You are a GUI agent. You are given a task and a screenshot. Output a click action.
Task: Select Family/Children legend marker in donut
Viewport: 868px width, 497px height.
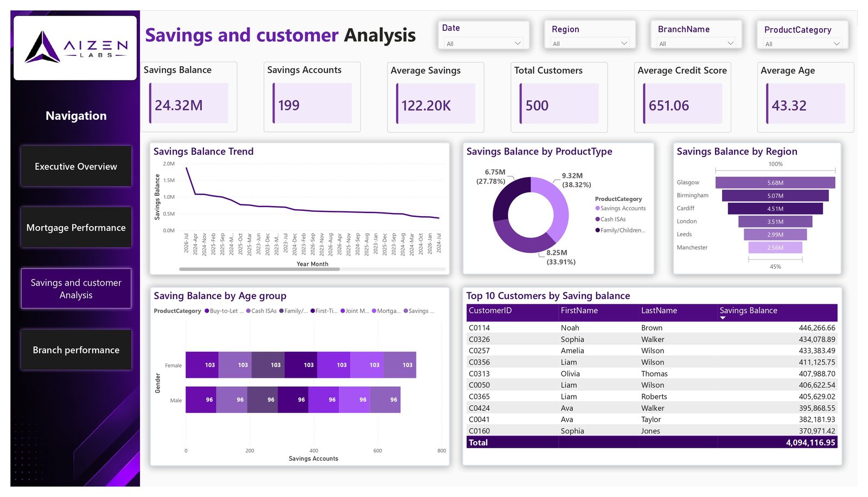point(598,230)
